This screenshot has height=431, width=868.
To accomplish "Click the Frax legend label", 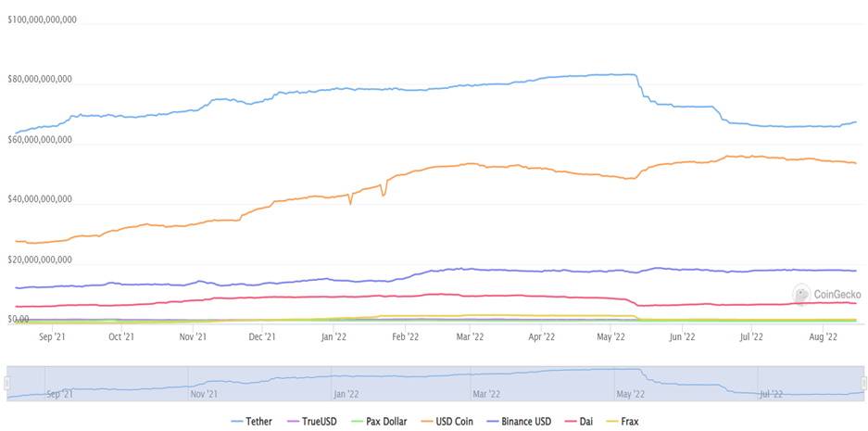I will 625,422.
